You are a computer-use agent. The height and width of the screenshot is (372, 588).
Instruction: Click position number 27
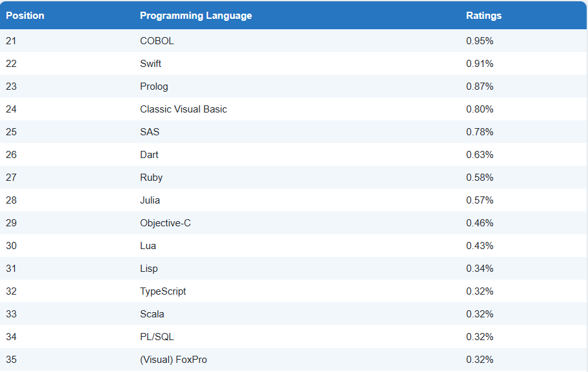click(11, 178)
